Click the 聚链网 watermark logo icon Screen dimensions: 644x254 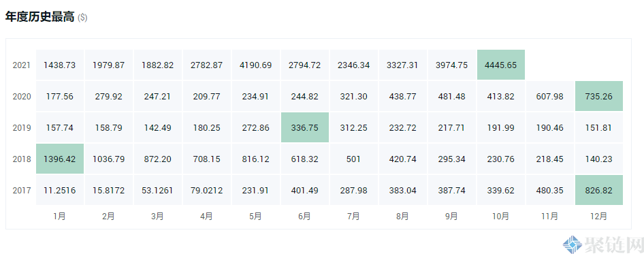(x=572, y=245)
